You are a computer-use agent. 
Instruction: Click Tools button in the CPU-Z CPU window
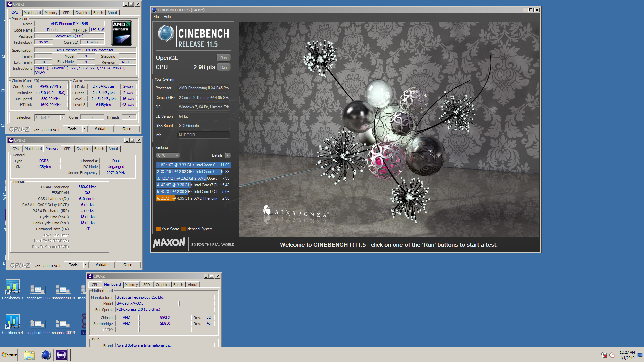pyautogui.click(x=72, y=129)
